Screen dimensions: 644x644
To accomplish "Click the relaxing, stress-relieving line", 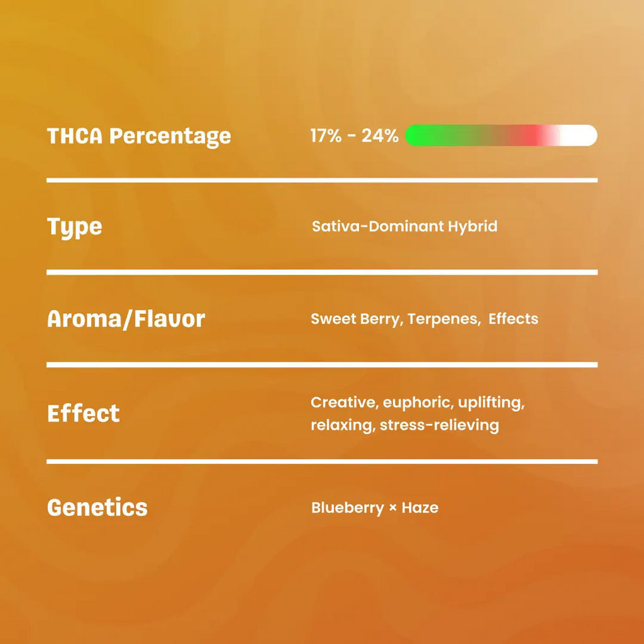I will click(404, 425).
